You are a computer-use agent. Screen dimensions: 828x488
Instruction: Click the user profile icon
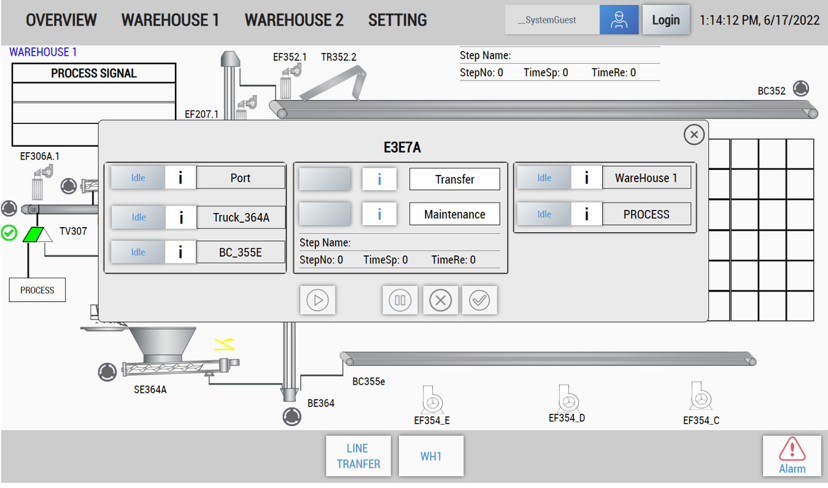[619, 20]
